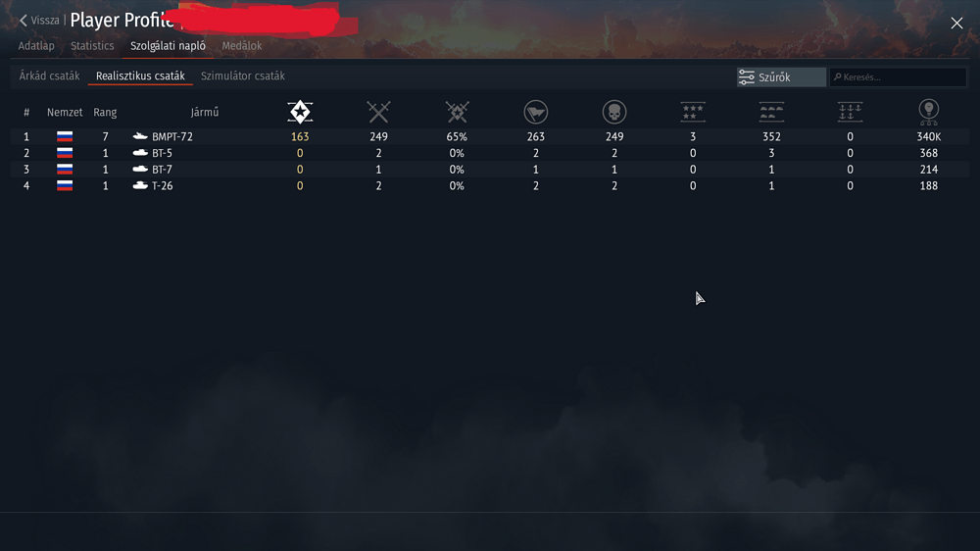Open the Statistics tab
This screenshot has width=980, height=551.
(92, 46)
